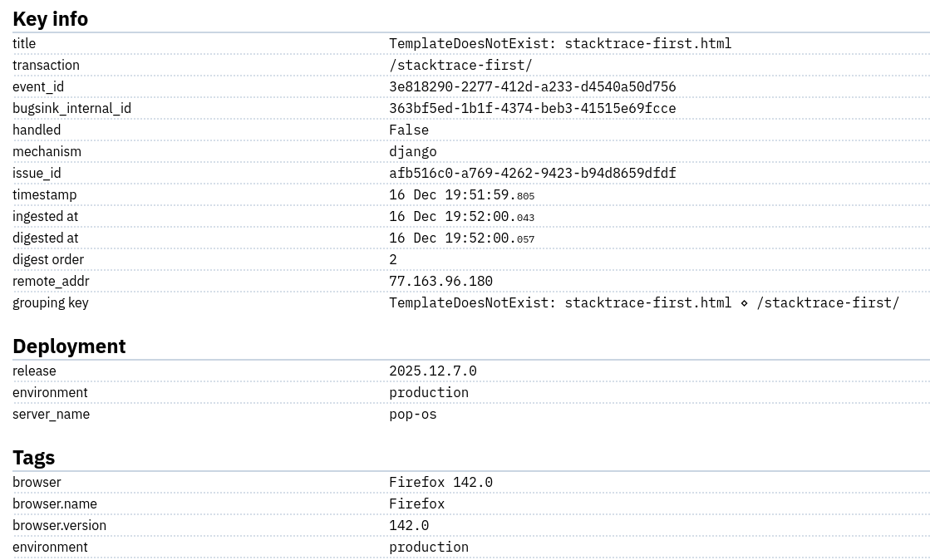Select the issue_id value afb516c0
The image size is (930, 560).
click(x=532, y=173)
